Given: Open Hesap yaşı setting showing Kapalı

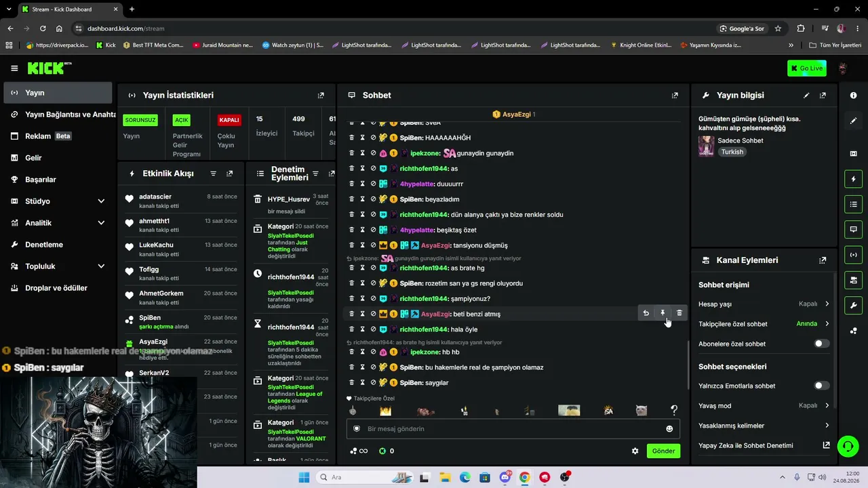Looking at the screenshot, I should (x=764, y=304).
